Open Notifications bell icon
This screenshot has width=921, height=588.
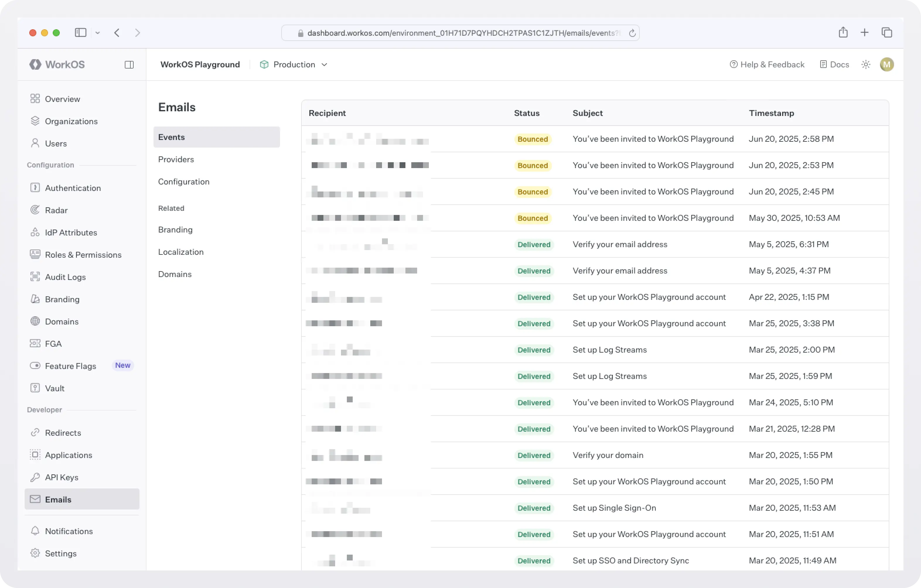[x=35, y=531]
